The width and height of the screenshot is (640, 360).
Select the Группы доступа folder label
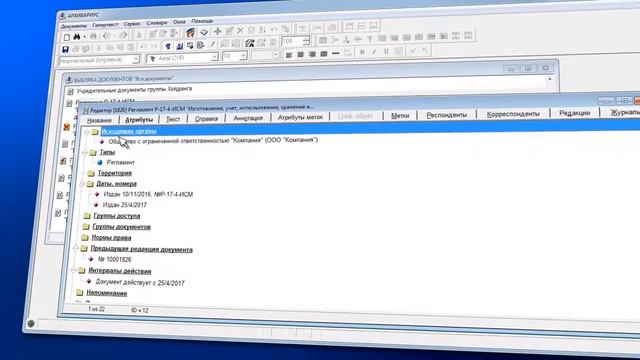[x=117, y=216]
